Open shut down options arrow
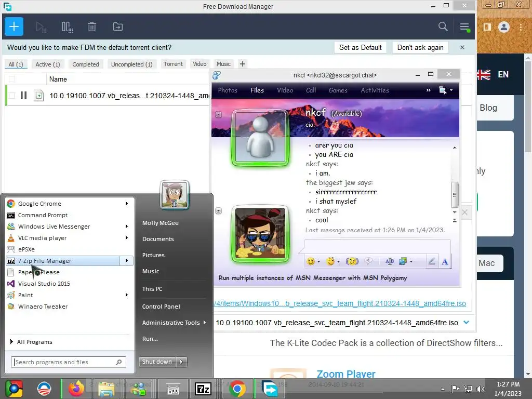532x399 pixels. tap(181, 362)
